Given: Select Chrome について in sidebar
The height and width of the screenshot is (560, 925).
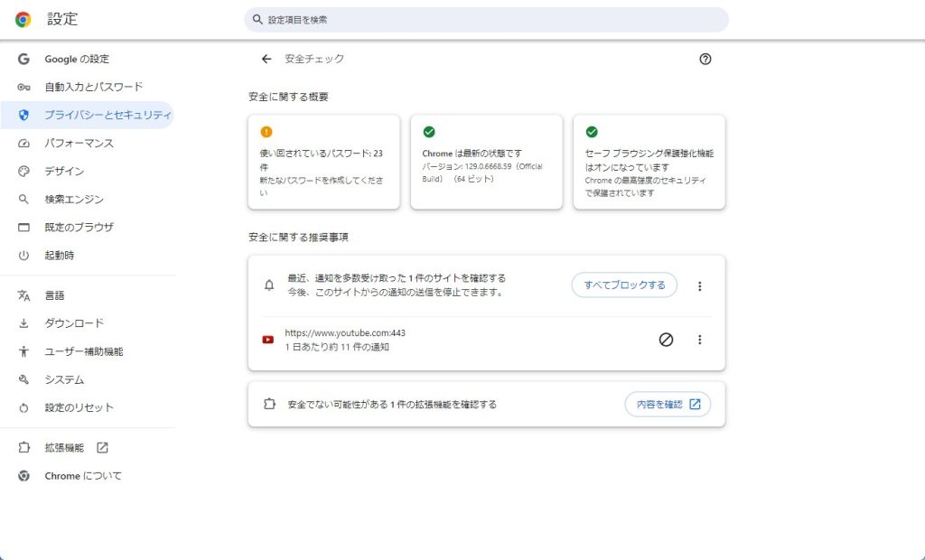Looking at the screenshot, I should [82, 475].
